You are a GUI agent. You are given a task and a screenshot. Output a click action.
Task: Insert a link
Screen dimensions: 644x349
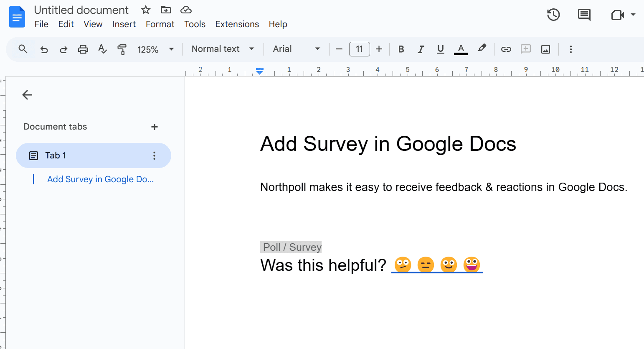pyautogui.click(x=506, y=49)
